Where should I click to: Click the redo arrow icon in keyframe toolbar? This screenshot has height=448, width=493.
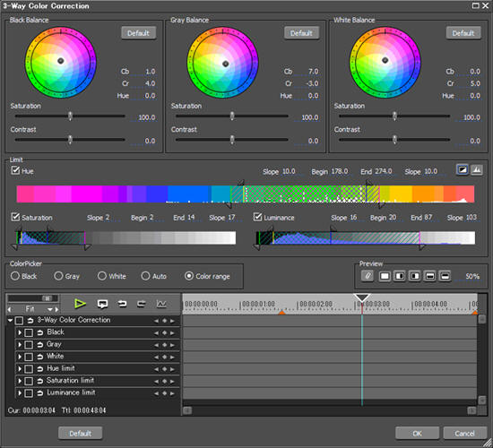click(x=142, y=304)
